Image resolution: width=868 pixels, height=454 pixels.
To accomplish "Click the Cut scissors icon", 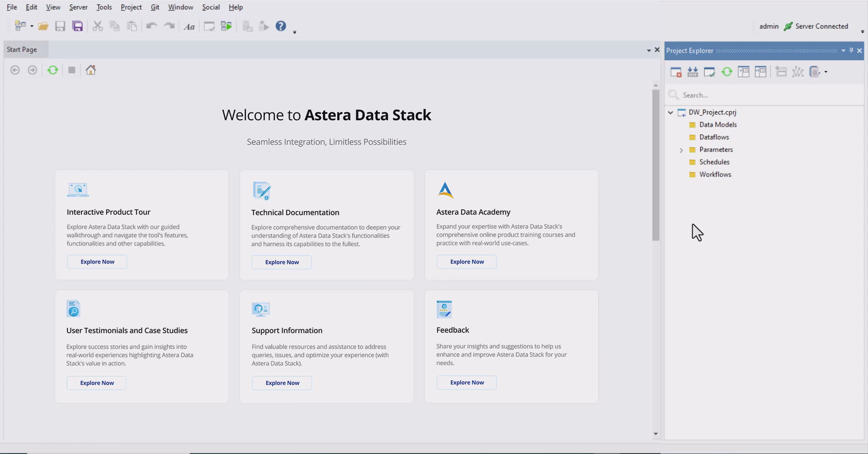I will pos(97,26).
